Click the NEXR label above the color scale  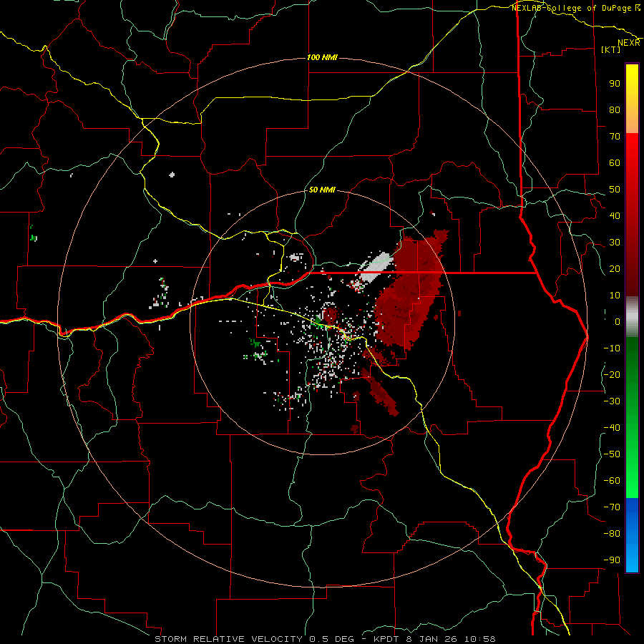click(x=629, y=43)
